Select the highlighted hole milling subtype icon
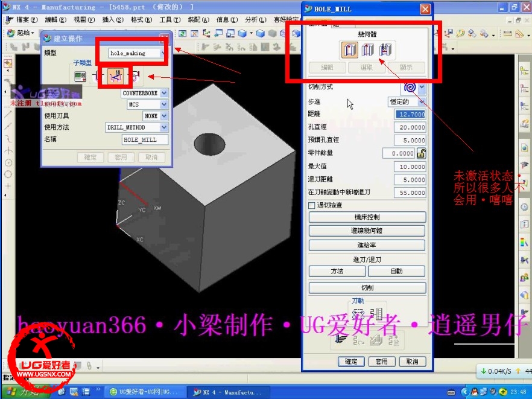This screenshot has height=399, width=532. 115,77
